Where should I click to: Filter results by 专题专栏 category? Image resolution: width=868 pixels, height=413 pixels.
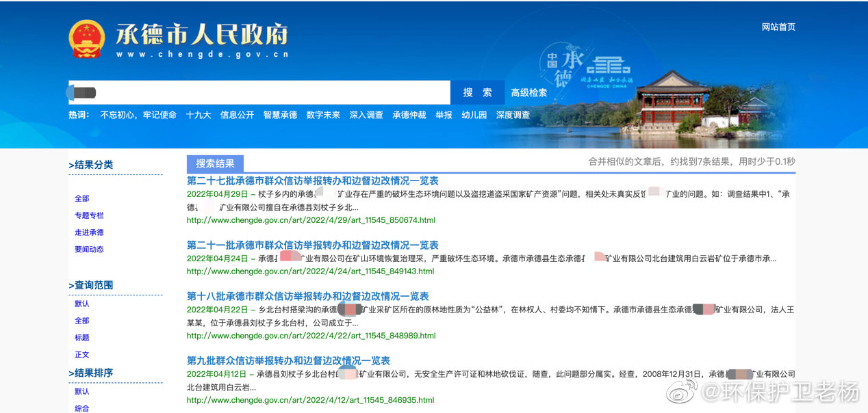tap(89, 215)
